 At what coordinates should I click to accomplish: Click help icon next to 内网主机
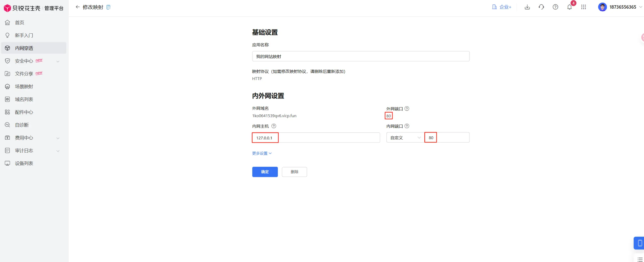pos(274,126)
